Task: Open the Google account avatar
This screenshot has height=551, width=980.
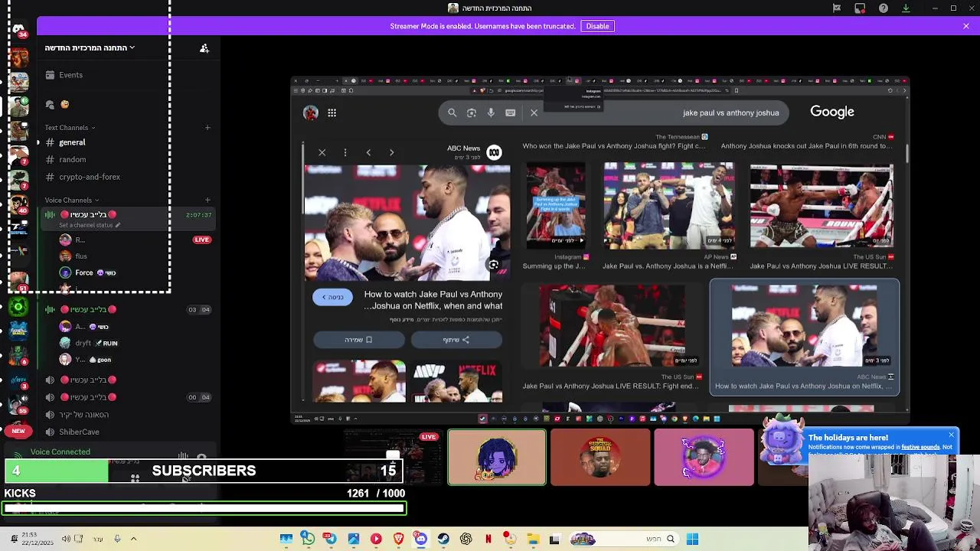Action: [311, 113]
